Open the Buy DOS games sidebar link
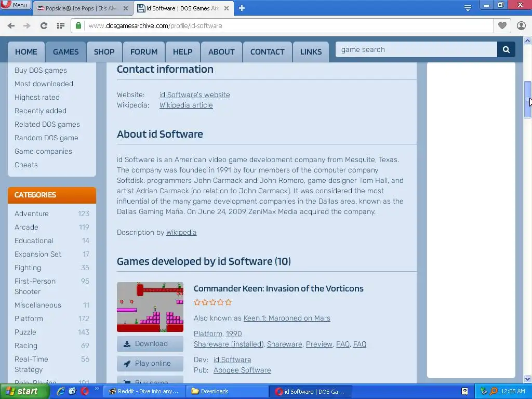 (x=41, y=70)
